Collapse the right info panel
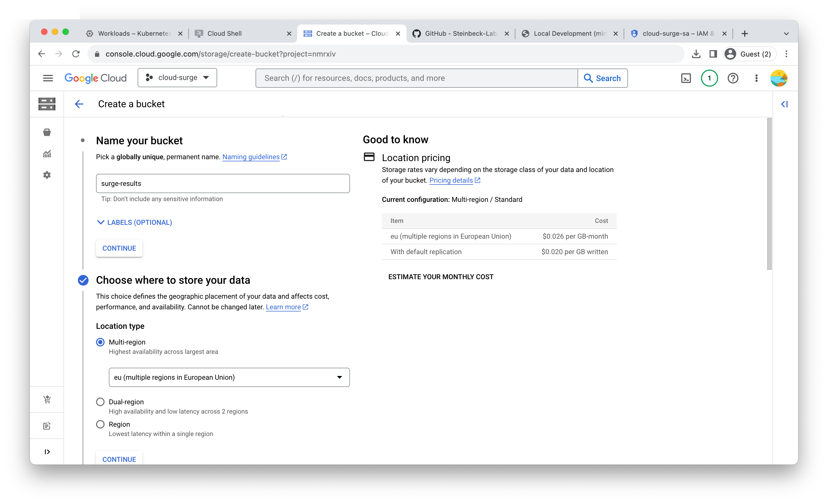 784,104
